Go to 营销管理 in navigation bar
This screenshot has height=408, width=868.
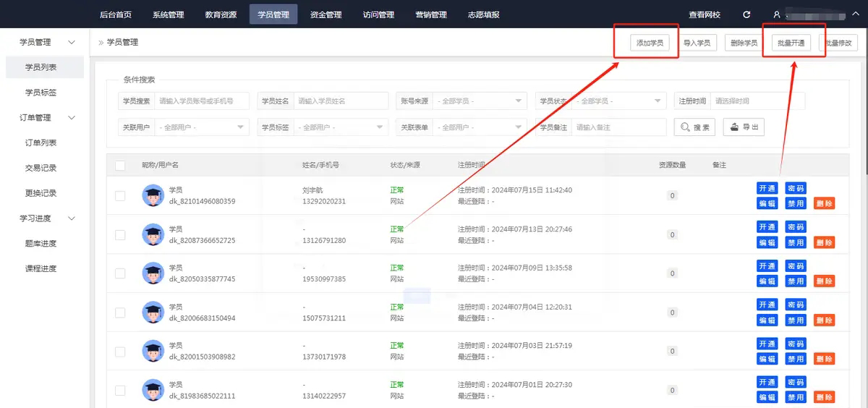pyautogui.click(x=431, y=14)
